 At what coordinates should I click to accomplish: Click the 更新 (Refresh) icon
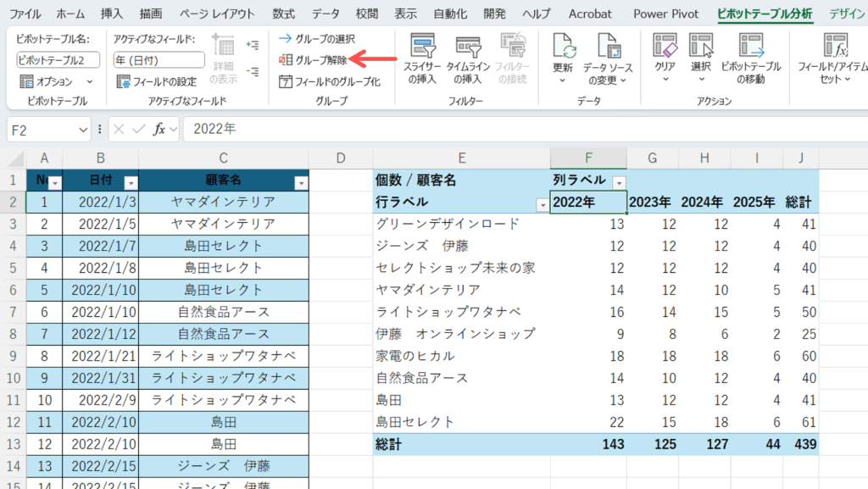point(564,47)
